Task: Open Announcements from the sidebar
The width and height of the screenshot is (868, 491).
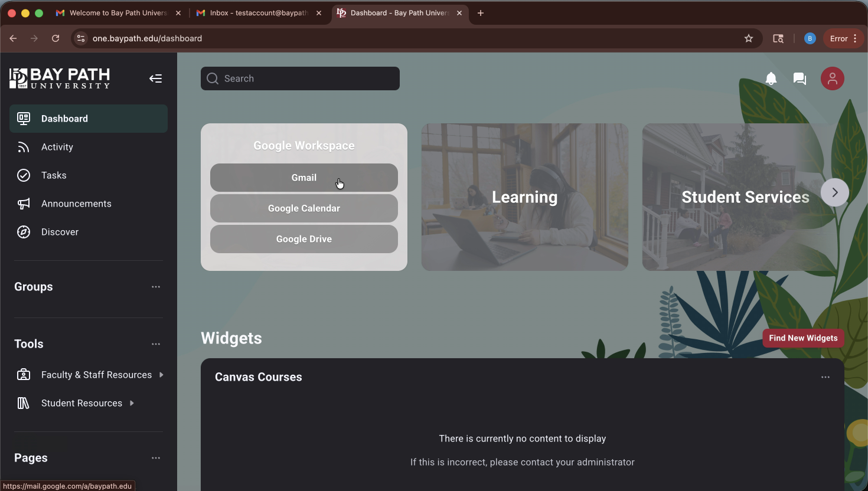Action: click(76, 204)
